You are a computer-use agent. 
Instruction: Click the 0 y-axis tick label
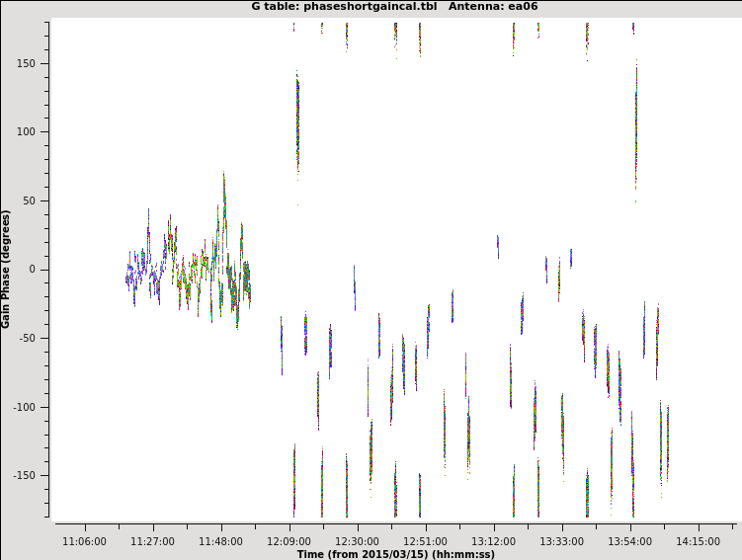coord(43,270)
